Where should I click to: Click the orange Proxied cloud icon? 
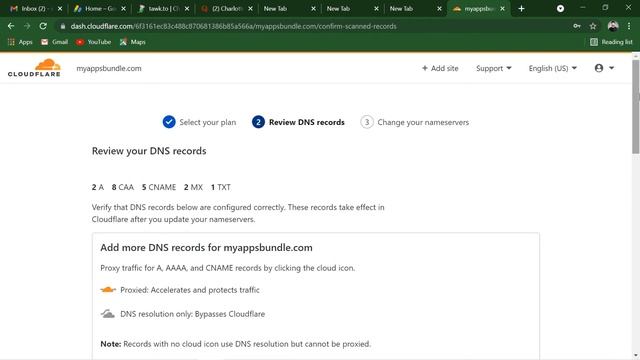click(108, 290)
